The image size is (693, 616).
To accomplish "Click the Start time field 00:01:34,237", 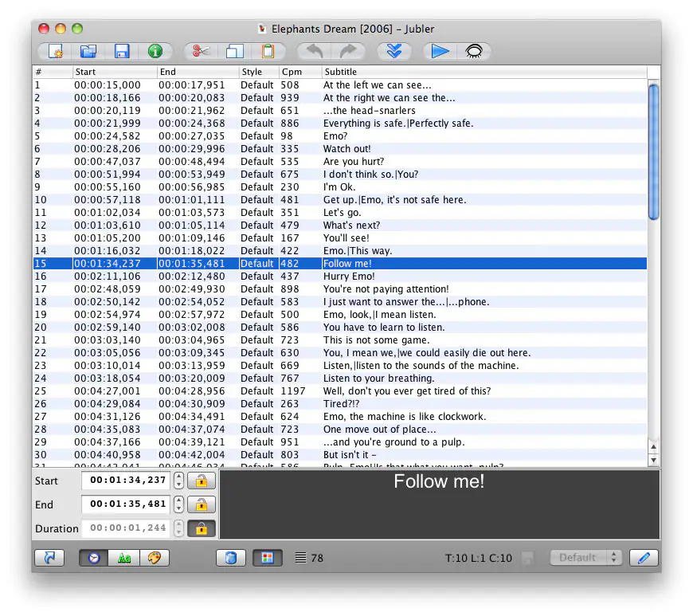I will pyautogui.click(x=127, y=481).
